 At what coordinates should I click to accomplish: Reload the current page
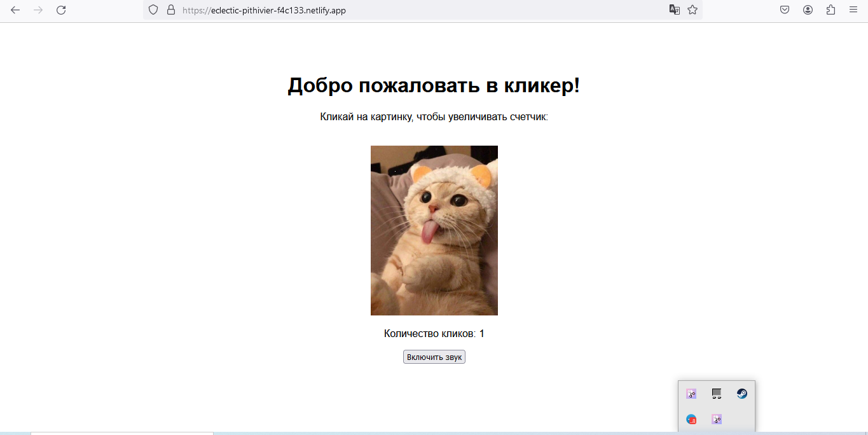(61, 10)
